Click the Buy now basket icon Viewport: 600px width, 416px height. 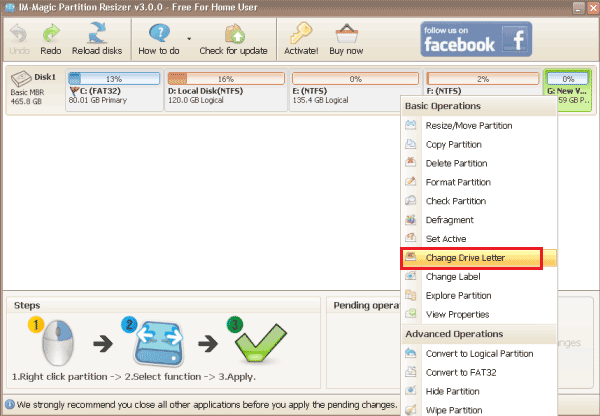pos(347,34)
